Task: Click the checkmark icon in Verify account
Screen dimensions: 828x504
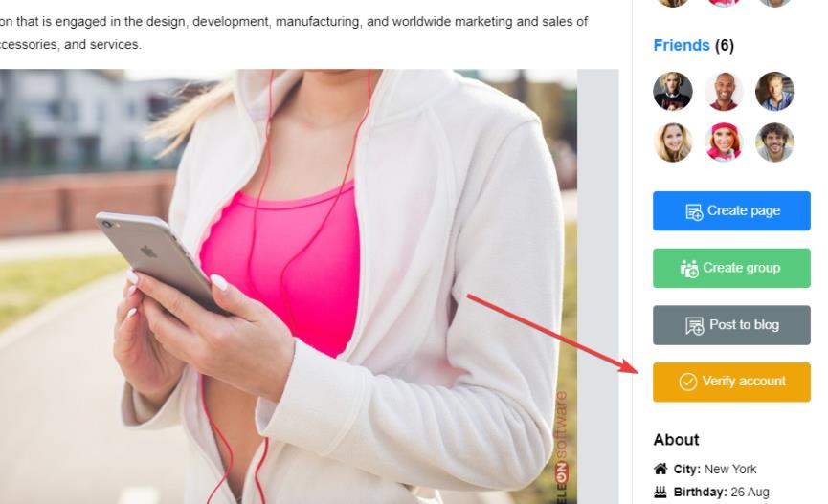Action: tap(687, 382)
